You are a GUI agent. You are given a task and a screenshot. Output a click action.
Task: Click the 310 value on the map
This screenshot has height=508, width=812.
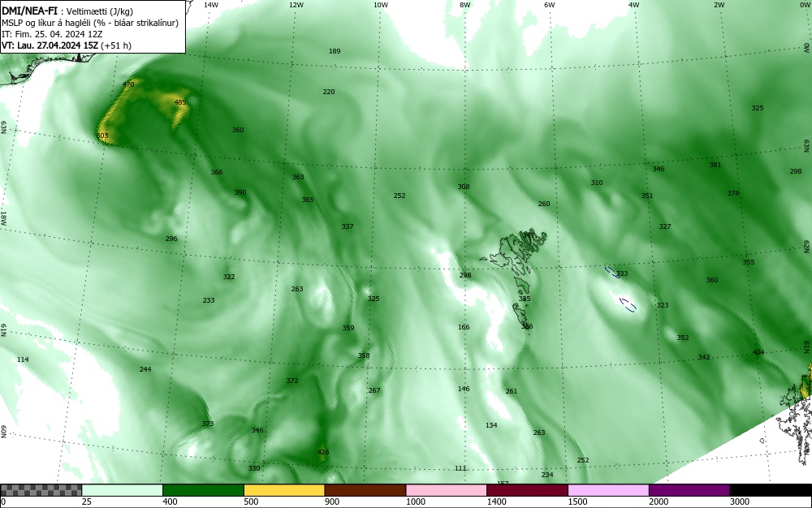click(x=597, y=183)
